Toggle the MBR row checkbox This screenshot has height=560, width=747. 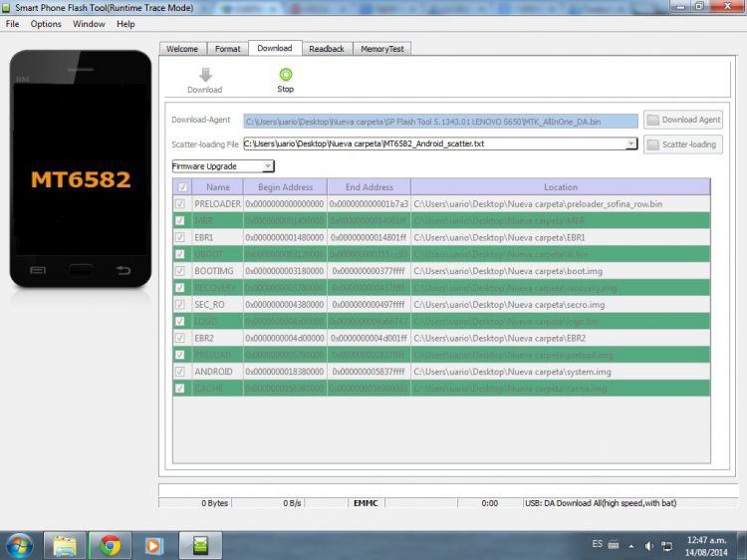tap(180, 220)
